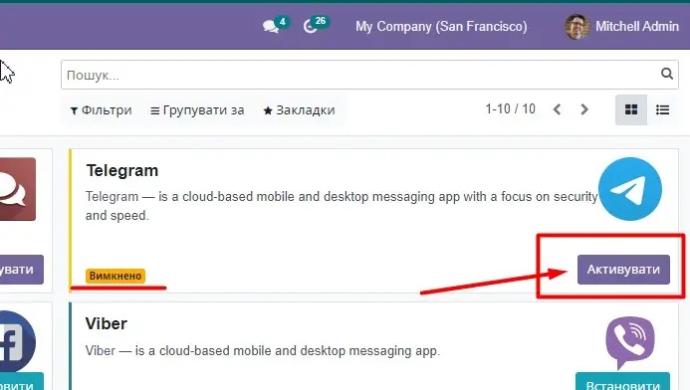The width and height of the screenshot is (690, 390).
Task: Click the Telegram logo icon
Action: pyautogui.click(x=630, y=189)
